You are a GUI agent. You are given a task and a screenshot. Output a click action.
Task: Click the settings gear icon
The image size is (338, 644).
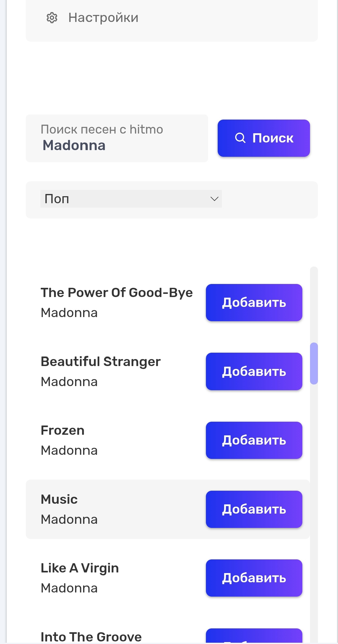click(x=52, y=18)
